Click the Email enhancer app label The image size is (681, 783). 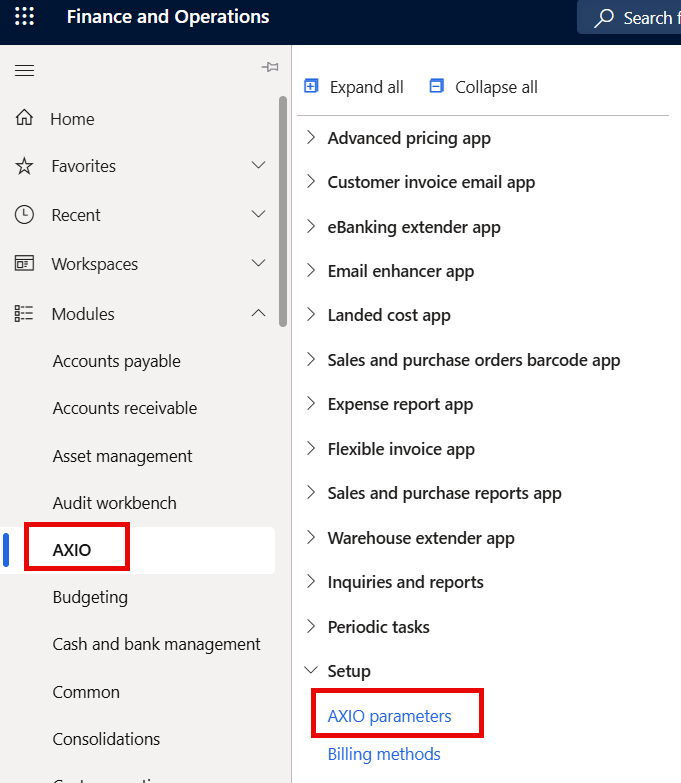pos(400,271)
